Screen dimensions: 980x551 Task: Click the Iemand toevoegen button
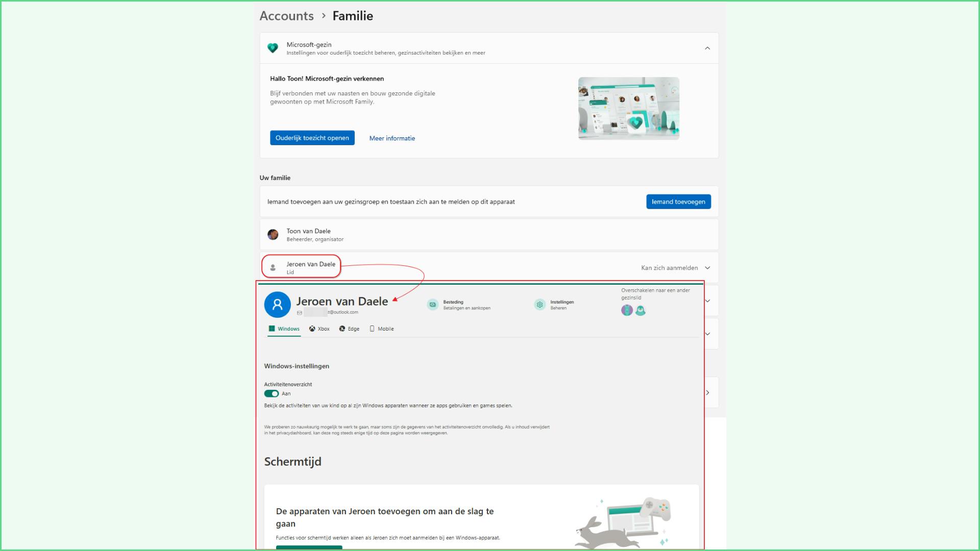pos(678,202)
